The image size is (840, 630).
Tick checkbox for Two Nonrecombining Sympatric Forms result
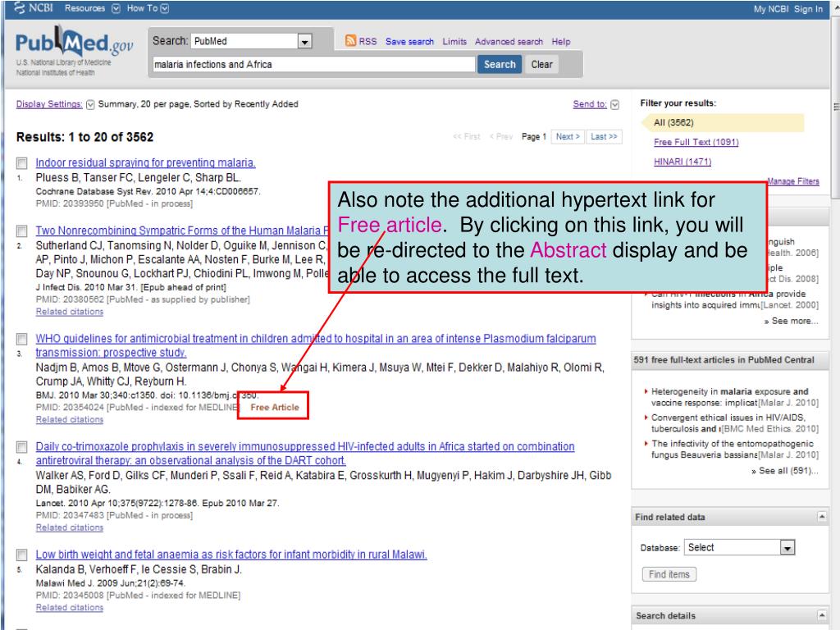[x=21, y=231]
